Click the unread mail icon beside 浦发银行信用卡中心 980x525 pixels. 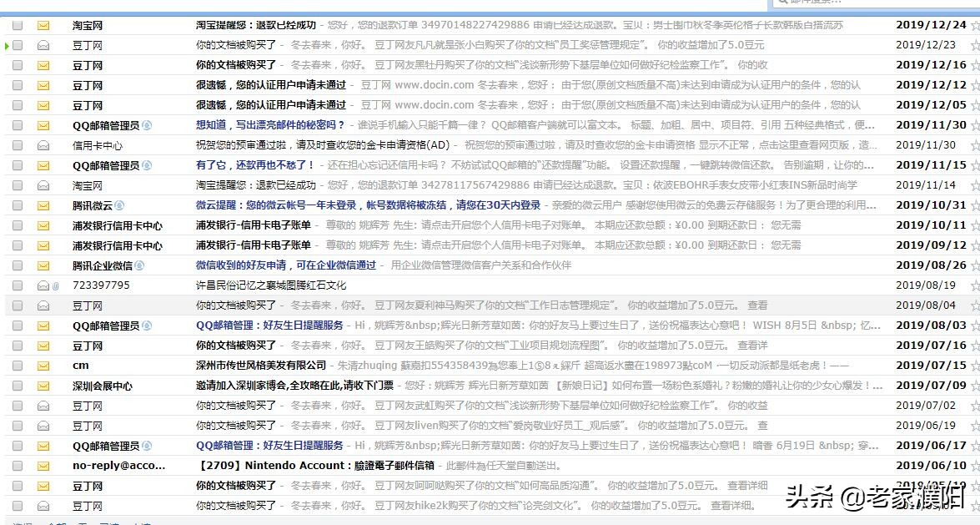click(43, 225)
